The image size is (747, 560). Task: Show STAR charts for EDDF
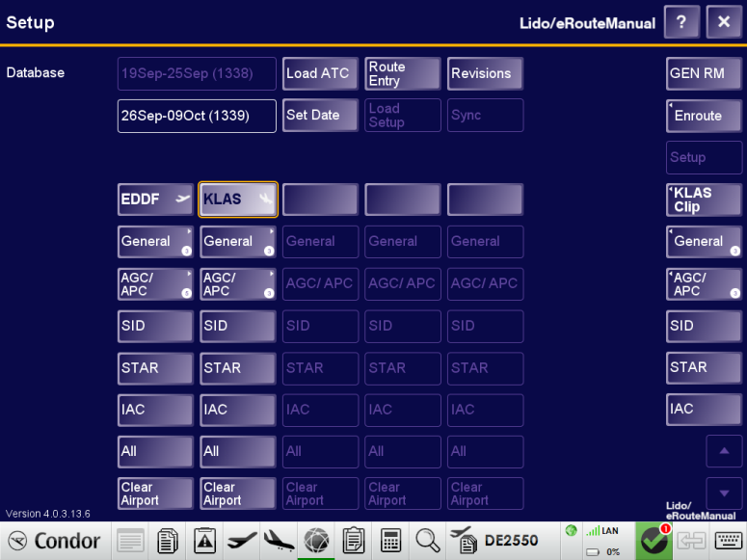tap(155, 368)
